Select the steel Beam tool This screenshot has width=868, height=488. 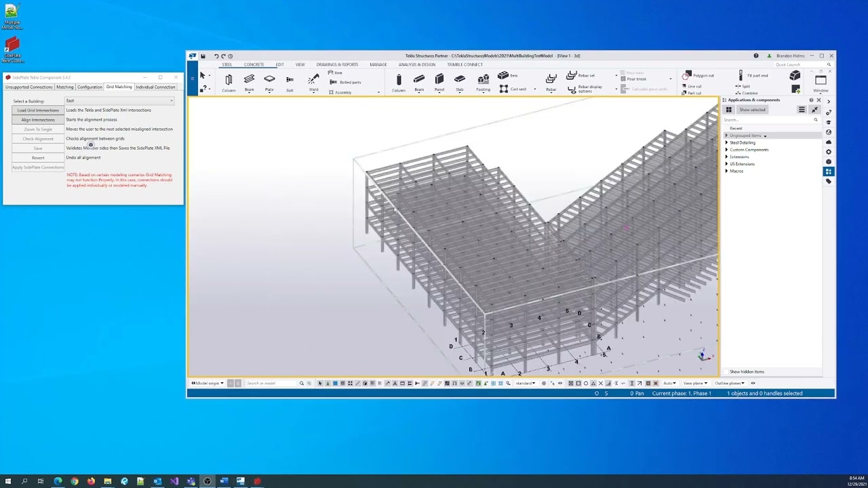pos(249,82)
